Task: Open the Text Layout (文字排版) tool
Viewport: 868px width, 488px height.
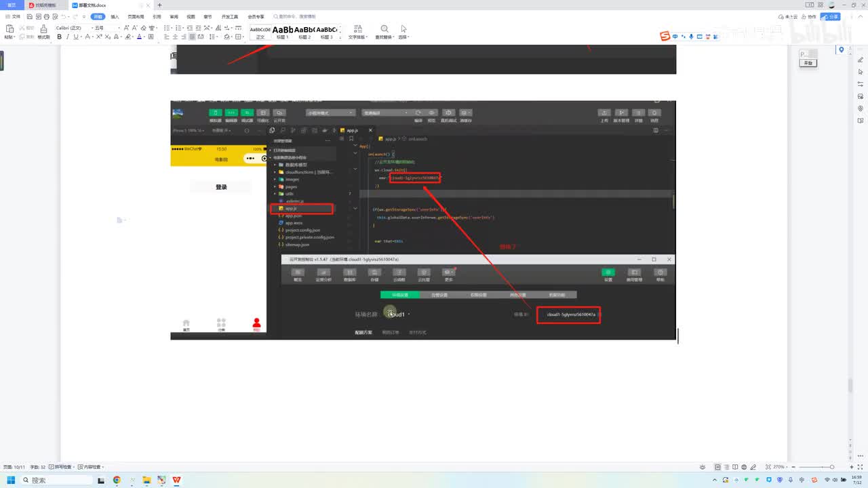Action: click(x=357, y=32)
